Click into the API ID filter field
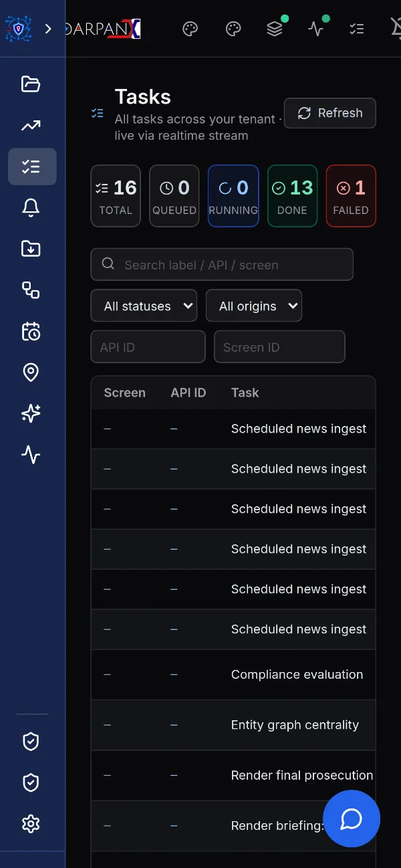Viewport: 401px width, 868px height. 148,347
